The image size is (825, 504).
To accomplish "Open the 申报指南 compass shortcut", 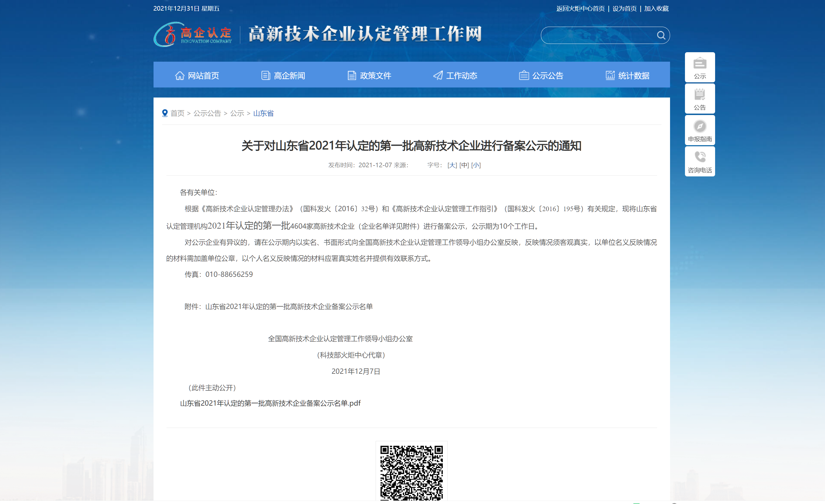I will 700,130.
